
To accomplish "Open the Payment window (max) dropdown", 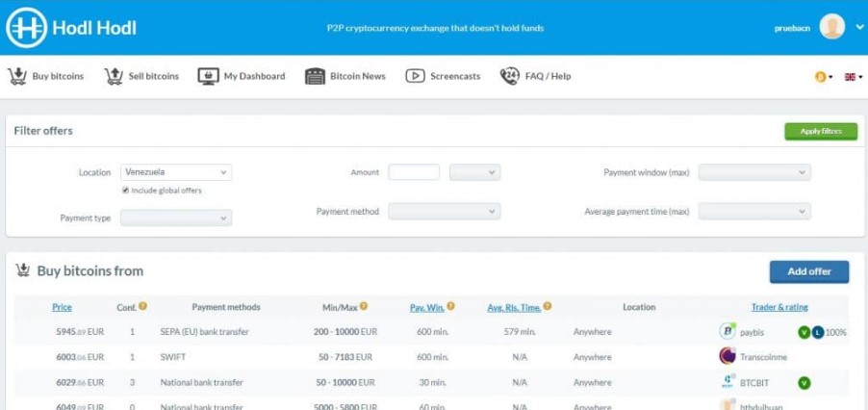I will pyautogui.click(x=754, y=172).
